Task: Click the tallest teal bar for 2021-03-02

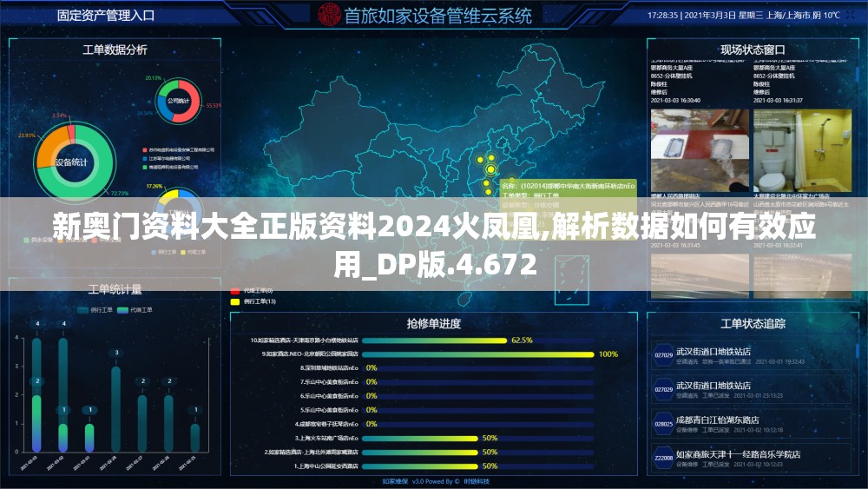Action: (63, 381)
